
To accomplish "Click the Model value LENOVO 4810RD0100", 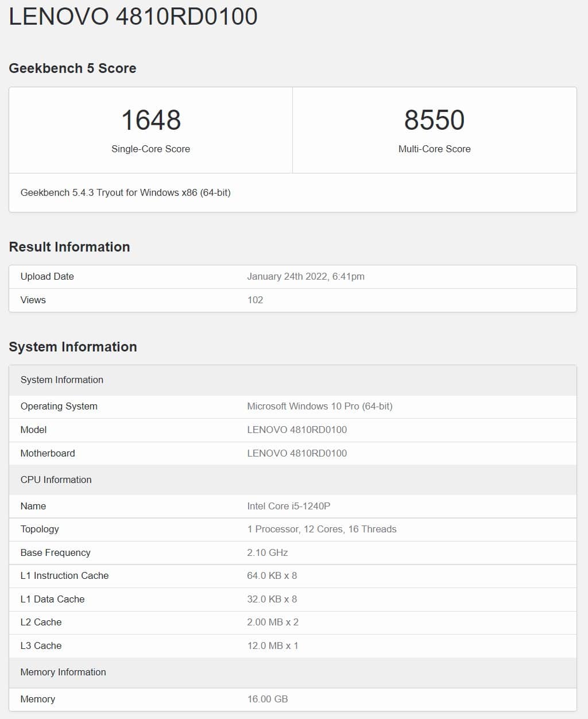I will (297, 430).
